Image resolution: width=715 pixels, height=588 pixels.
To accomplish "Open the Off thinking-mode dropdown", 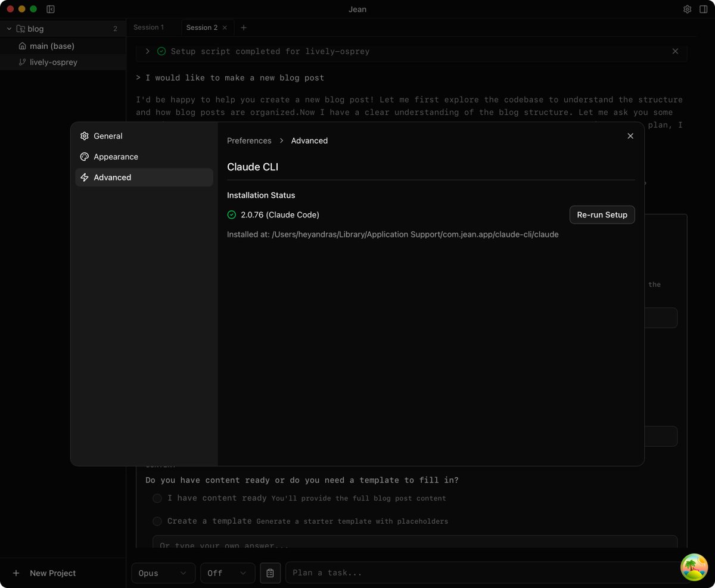I will pyautogui.click(x=228, y=573).
